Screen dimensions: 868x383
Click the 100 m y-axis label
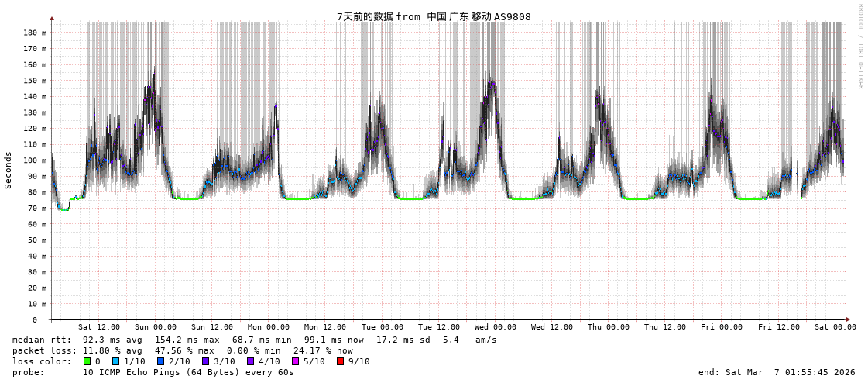[x=35, y=160]
